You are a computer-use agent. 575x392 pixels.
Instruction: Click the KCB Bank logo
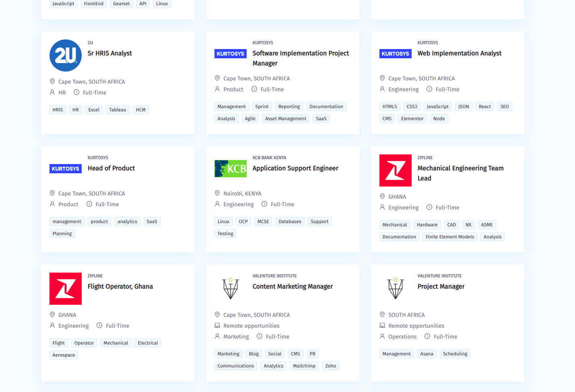(231, 168)
